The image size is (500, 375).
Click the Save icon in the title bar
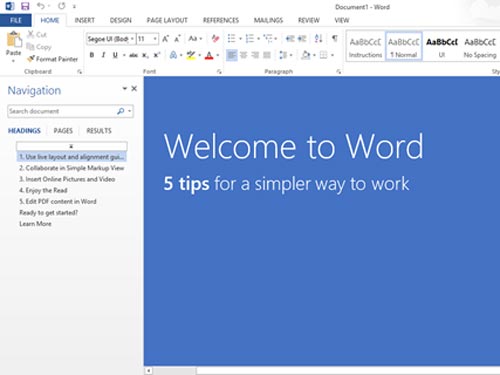tap(25, 6)
